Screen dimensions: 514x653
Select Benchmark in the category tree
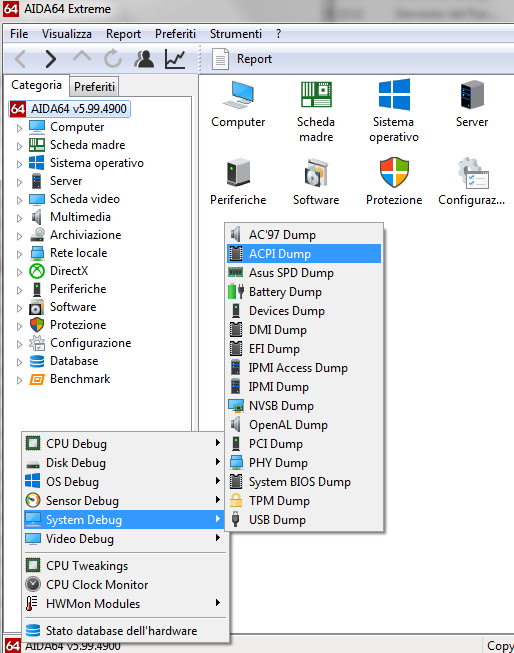click(80, 379)
